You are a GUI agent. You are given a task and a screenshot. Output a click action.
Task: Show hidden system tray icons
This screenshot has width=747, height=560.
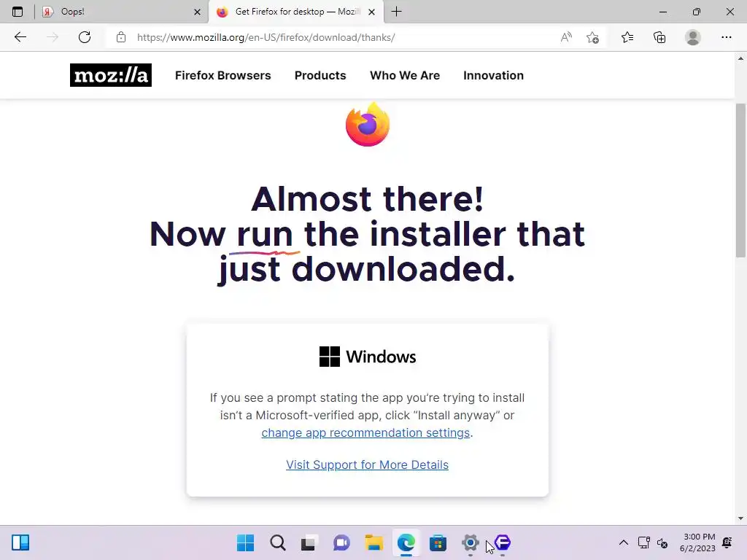(x=623, y=542)
